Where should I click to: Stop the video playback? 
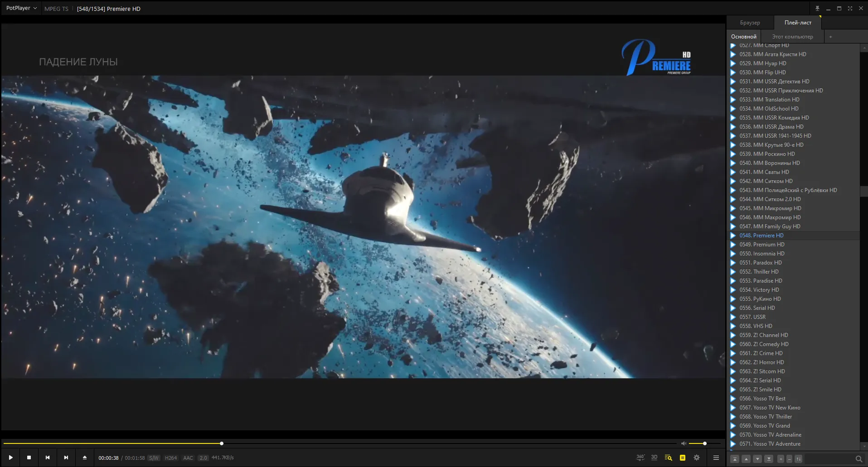(x=29, y=457)
